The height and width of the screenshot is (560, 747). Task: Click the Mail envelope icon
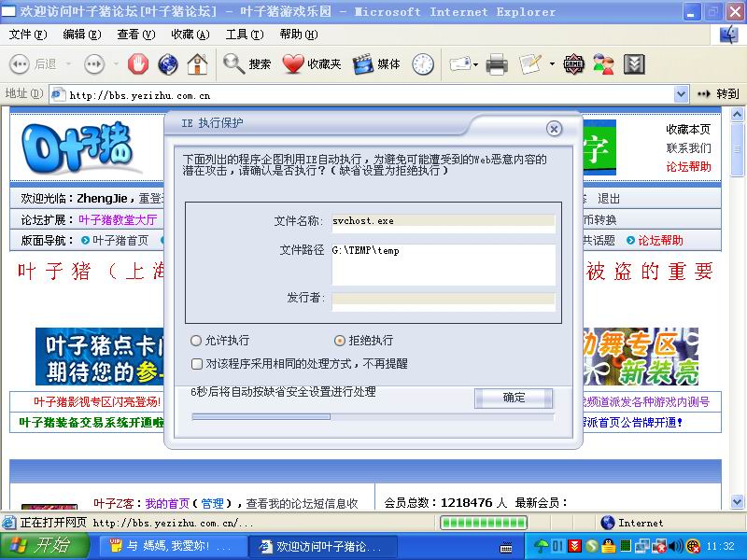tap(460, 63)
